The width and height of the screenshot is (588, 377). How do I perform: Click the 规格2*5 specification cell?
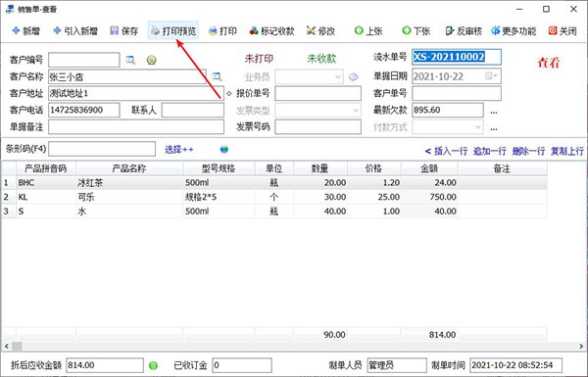[x=219, y=197]
